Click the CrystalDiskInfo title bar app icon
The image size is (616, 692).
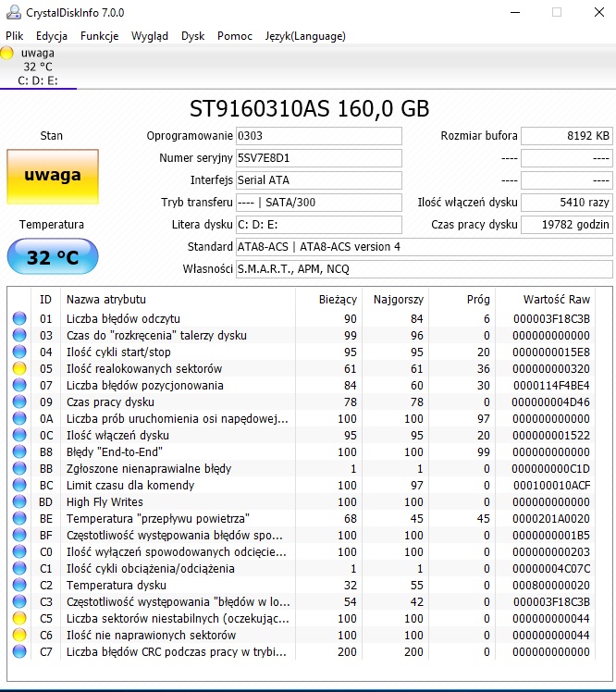[x=13, y=12]
